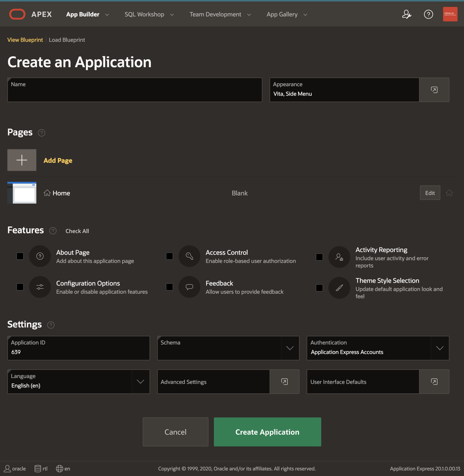Tick the Theme Style Selection checkbox
Screen dimensions: 464x476
(x=319, y=287)
